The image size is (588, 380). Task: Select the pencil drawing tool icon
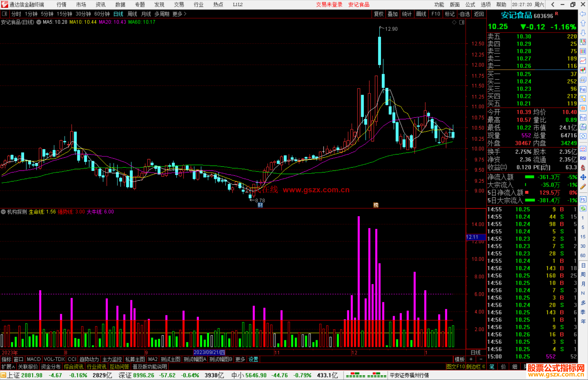point(583,187)
